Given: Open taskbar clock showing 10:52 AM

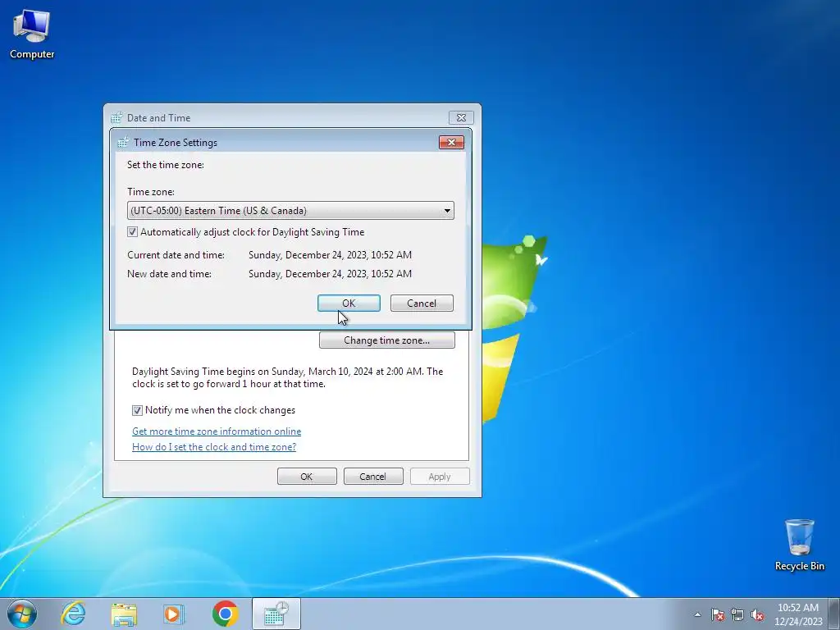Looking at the screenshot, I should coord(798,614).
